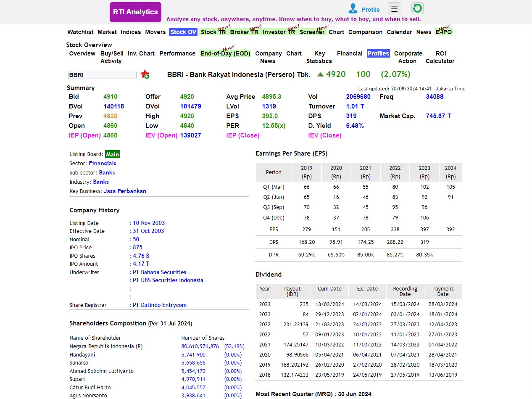The image size is (532, 399).
Task: Open the Performance tab
Action: (x=177, y=53)
